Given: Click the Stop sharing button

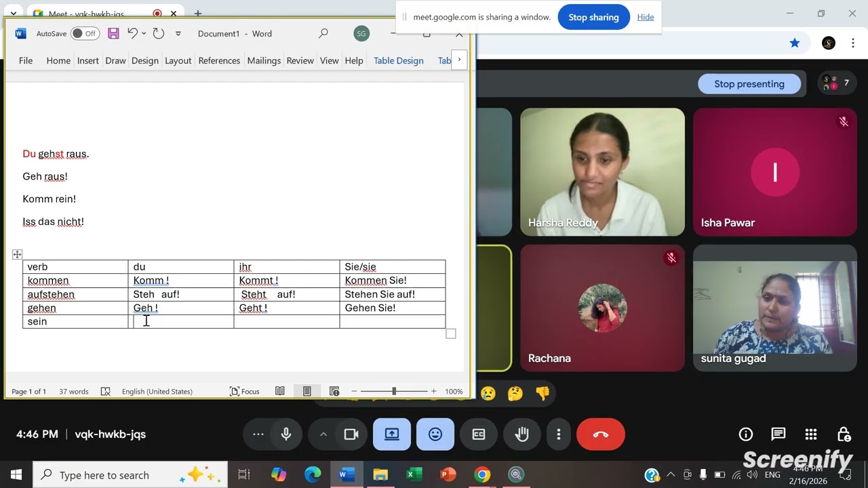Looking at the screenshot, I should coord(593,17).
